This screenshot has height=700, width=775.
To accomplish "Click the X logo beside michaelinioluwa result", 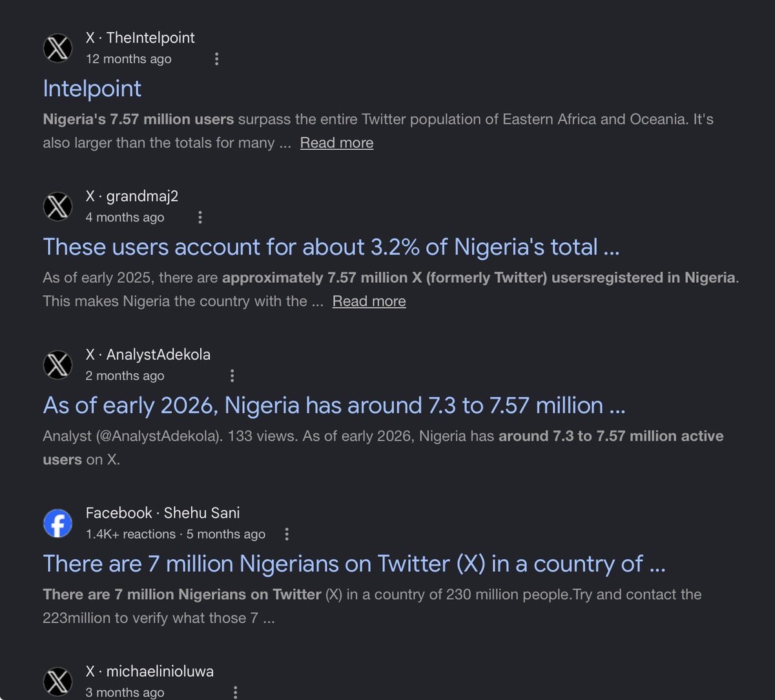I will pyautogui.click(x=57, y=682).
